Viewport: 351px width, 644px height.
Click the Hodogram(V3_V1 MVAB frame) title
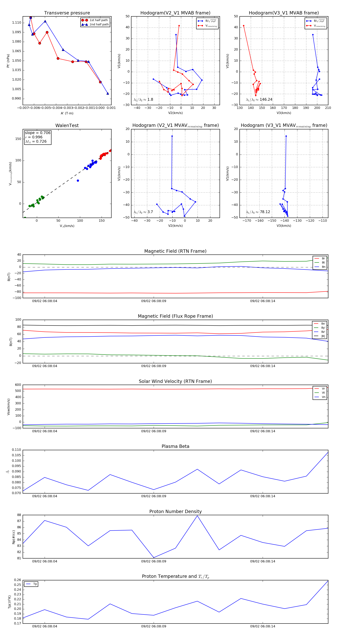pos(284,13)
